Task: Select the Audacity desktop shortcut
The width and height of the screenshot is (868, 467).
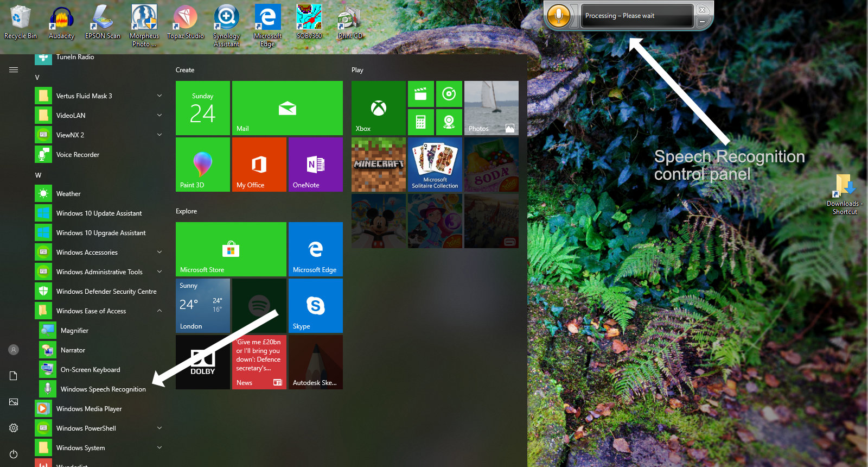Action: click(61, 22)
